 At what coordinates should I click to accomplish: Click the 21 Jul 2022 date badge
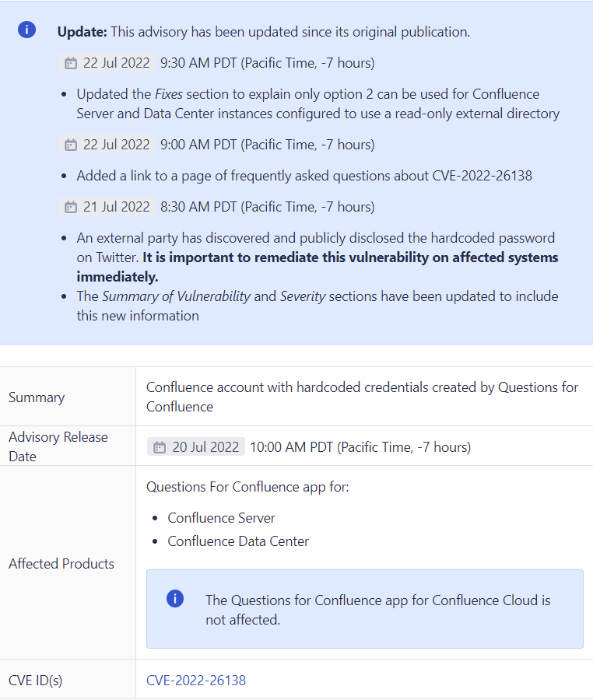coord(107,207)
